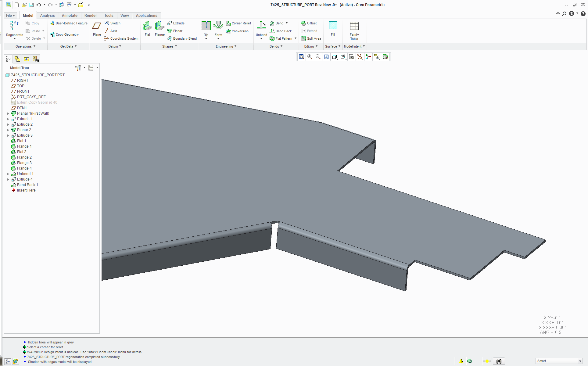Switch to the Favorites navigator tab
588x366 pixels.
pos(27,59)
